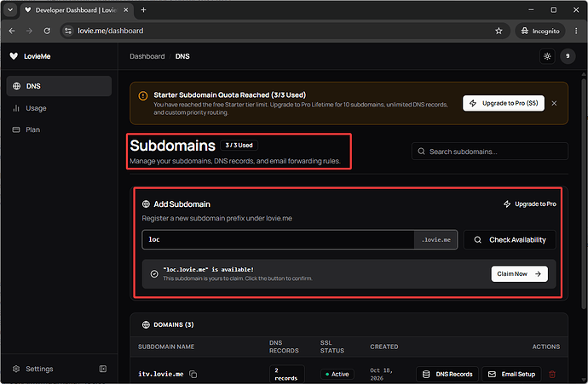Click the Search subdomains field

490,152
